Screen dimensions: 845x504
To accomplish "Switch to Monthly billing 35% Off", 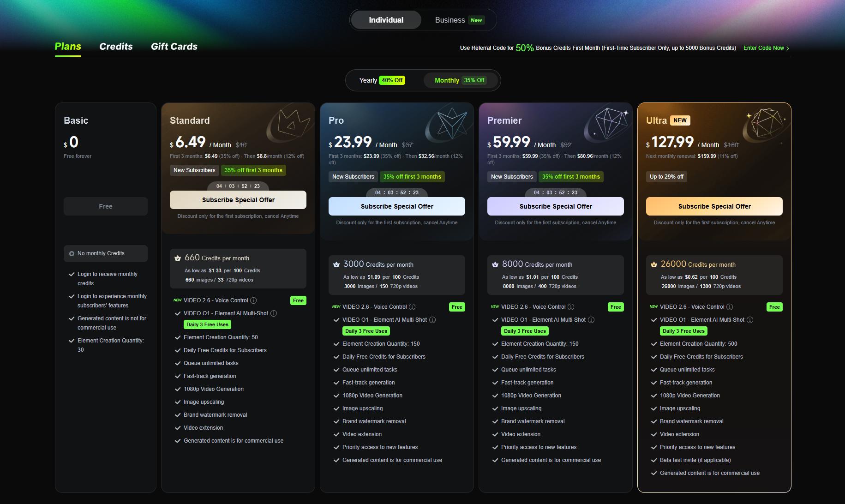I will (460, 80).
